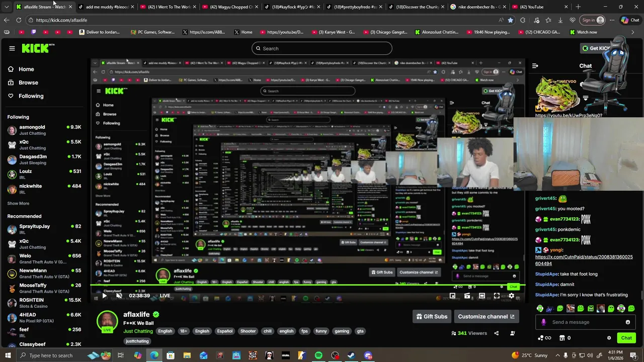Click the user icon beside share

pos(512,333)
